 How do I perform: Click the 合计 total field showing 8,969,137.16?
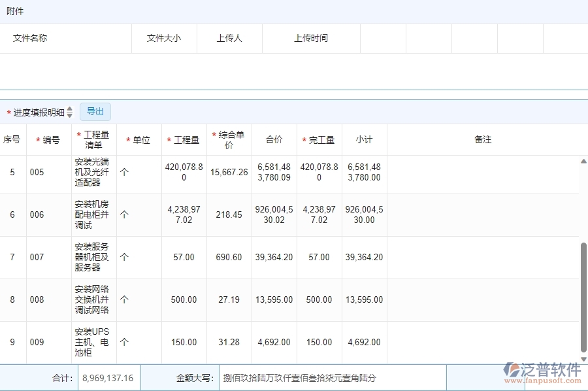click(x=108, y=377)
